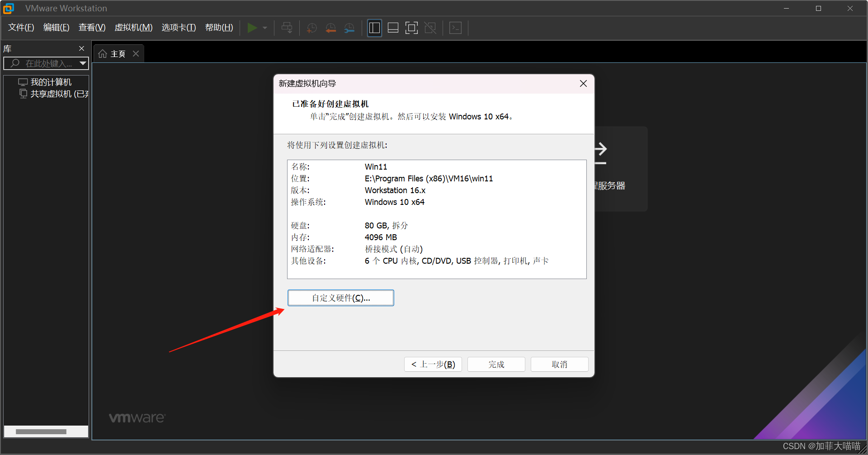The width and height of the screenshot is (868, 455).
Task: Close the 库 library panel
Action: click(x=81, y=48)
